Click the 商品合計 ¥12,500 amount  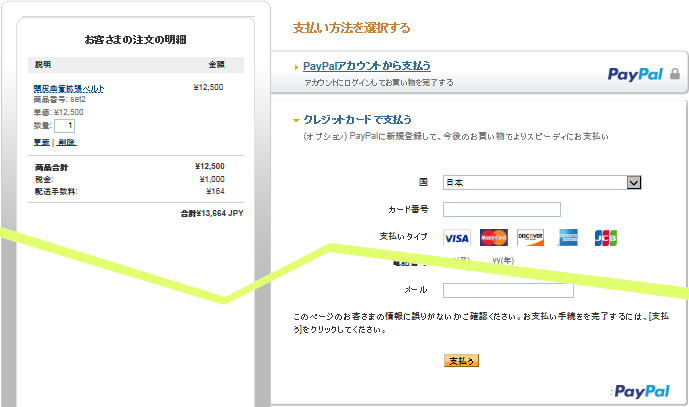click(210, 166)
